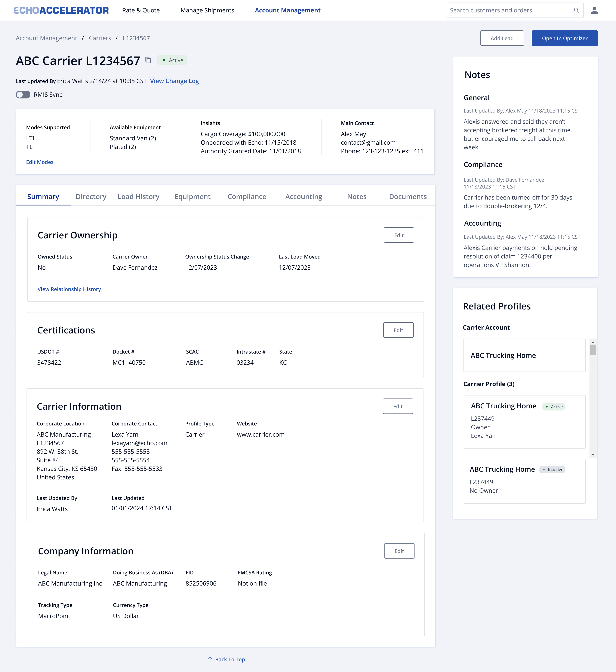Screen dimensions: 616x672
Task: Click the Back To Top arrow
Action: pyautogui.click(x=226, y=659)
